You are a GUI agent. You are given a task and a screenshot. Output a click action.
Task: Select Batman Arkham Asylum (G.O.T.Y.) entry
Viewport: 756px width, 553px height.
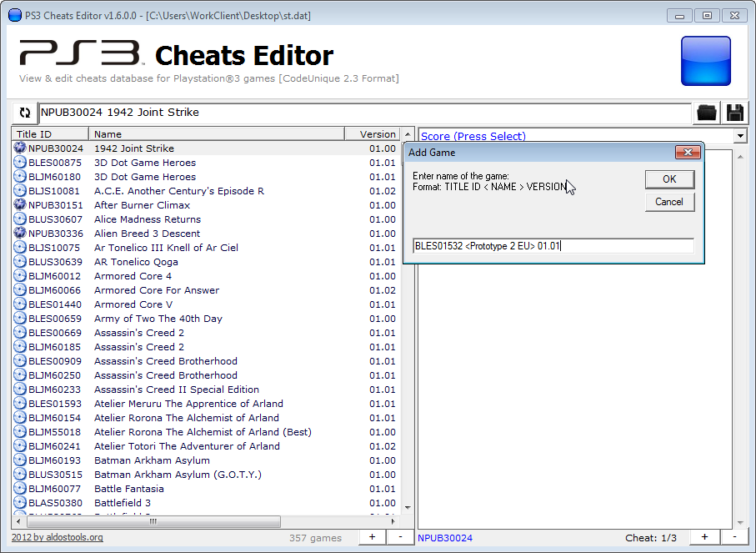pyautogui.click(x=178, y=475)
